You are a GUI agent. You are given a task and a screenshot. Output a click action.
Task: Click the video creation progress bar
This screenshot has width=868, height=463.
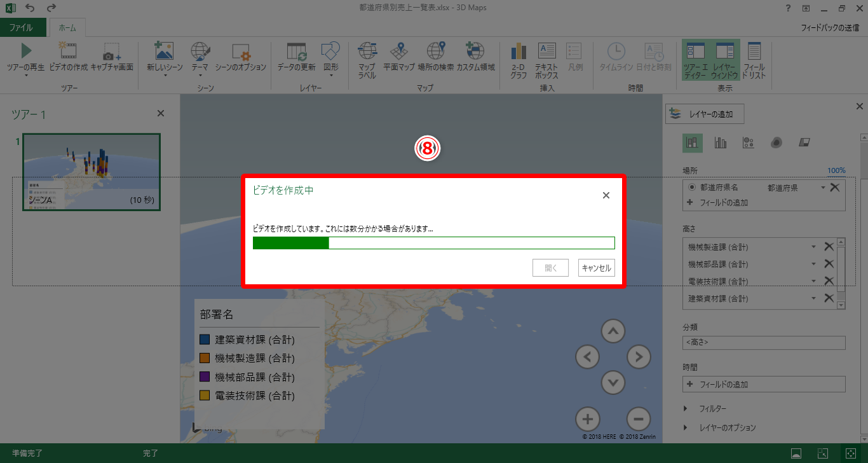pos(433,243)
